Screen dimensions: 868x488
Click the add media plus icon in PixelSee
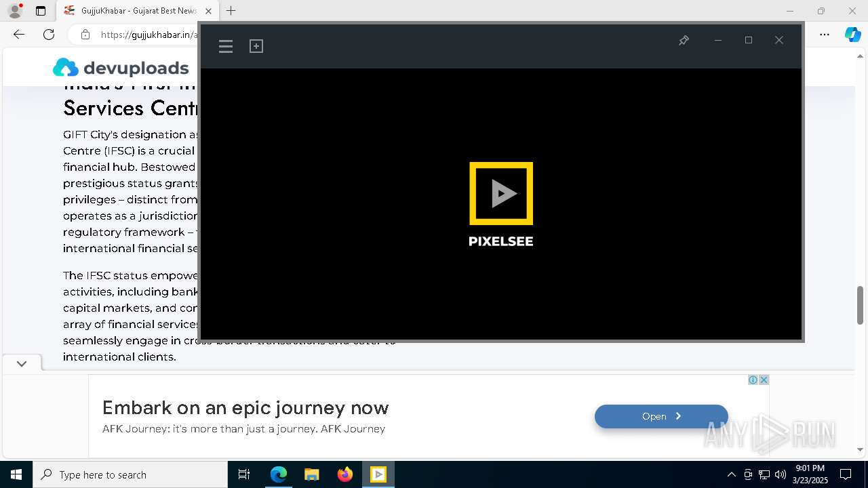click(256, 46)
